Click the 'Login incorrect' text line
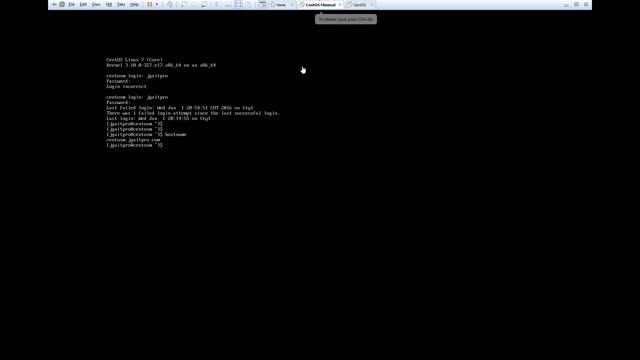Screen dimensions: 640x360 (126, 87)
